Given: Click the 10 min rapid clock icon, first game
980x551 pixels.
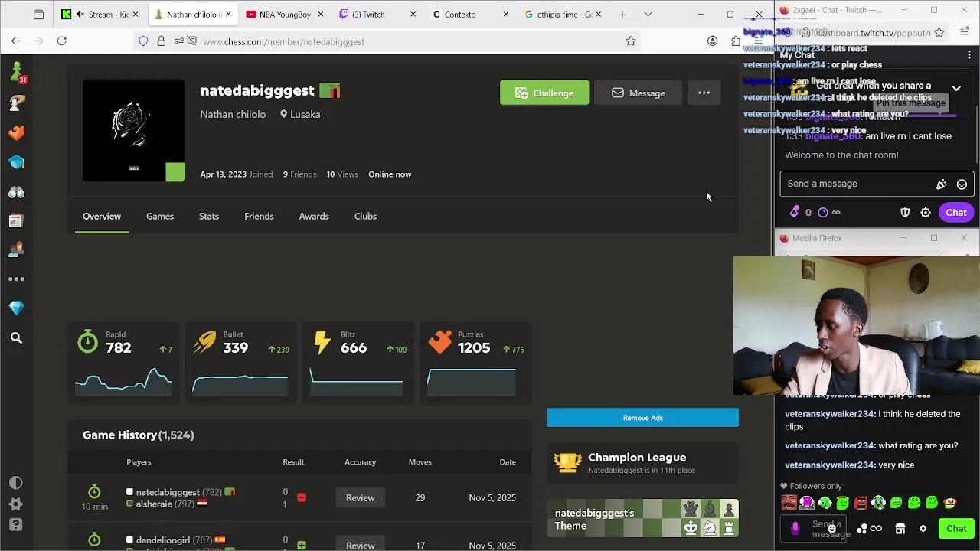Looking at the screenshot, I should pos(94,491).
